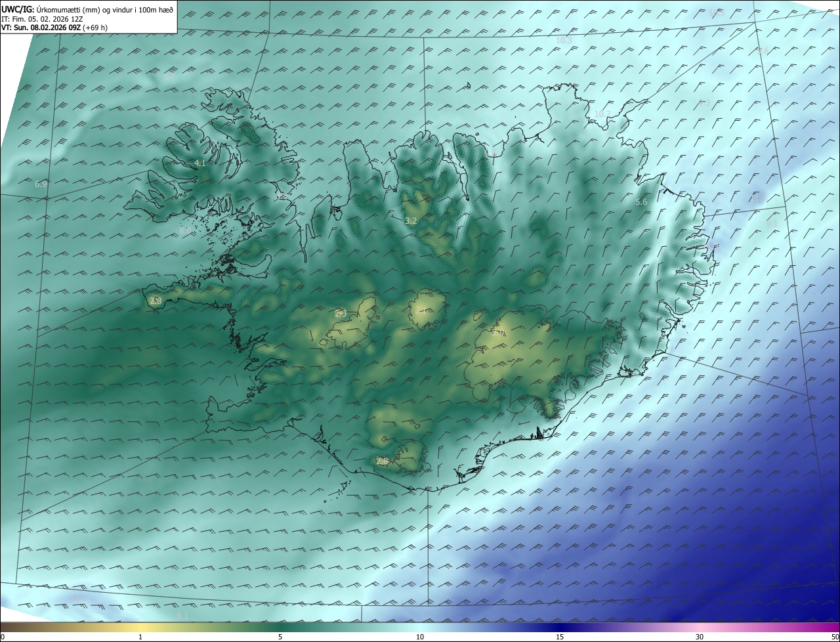Image resolution: width=840 pixels, height=642 pixels.
Task: Click the color scale tick label '30'
Action: click(x=700, y=637)
